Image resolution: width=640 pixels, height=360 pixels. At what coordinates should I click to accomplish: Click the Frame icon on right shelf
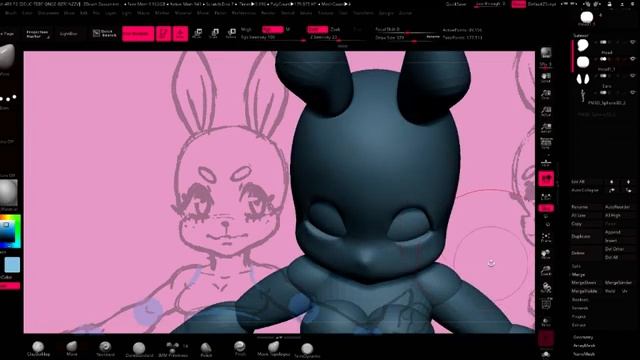546,238
